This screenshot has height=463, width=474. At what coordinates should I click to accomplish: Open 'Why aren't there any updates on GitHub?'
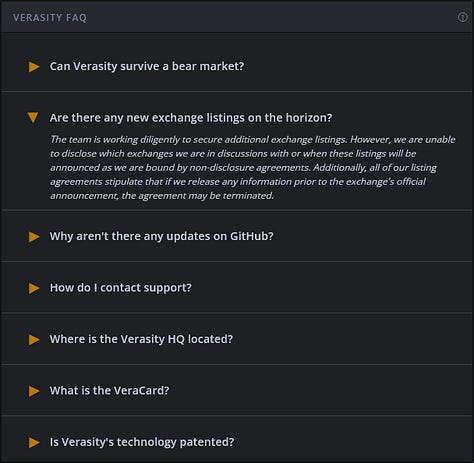click(x=162, y=236)
